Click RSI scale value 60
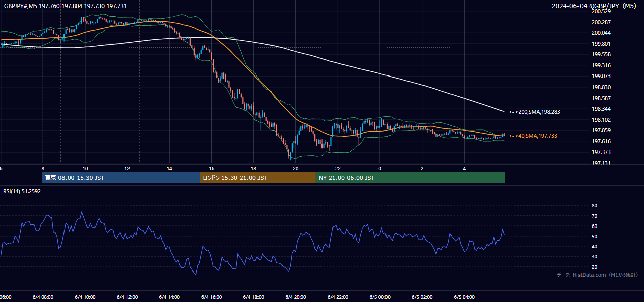The height and width of the screenshot is (302, 644). coord(594,226)
